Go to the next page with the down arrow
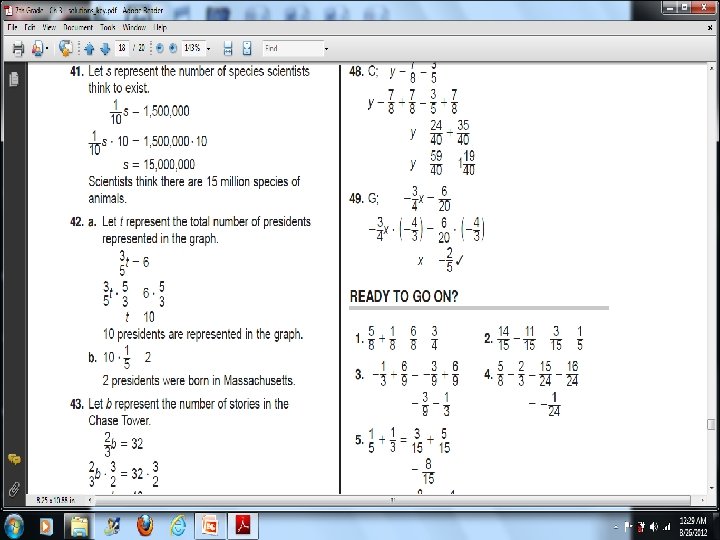 pos(105,49)
